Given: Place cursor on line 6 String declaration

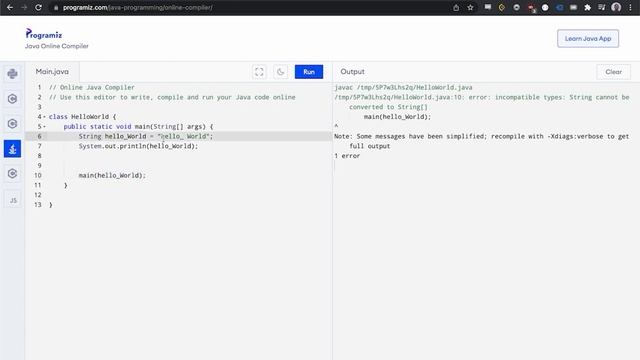Looking at the screenshot, I should [x=146, y=136].
